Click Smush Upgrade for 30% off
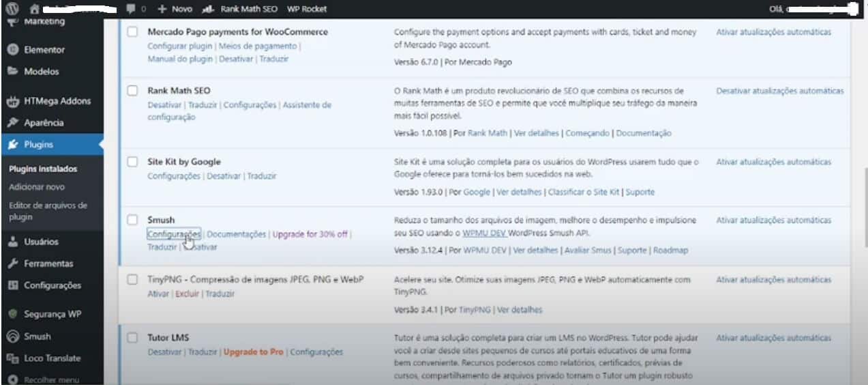868x385 pixels. click(x=310, y=234)
